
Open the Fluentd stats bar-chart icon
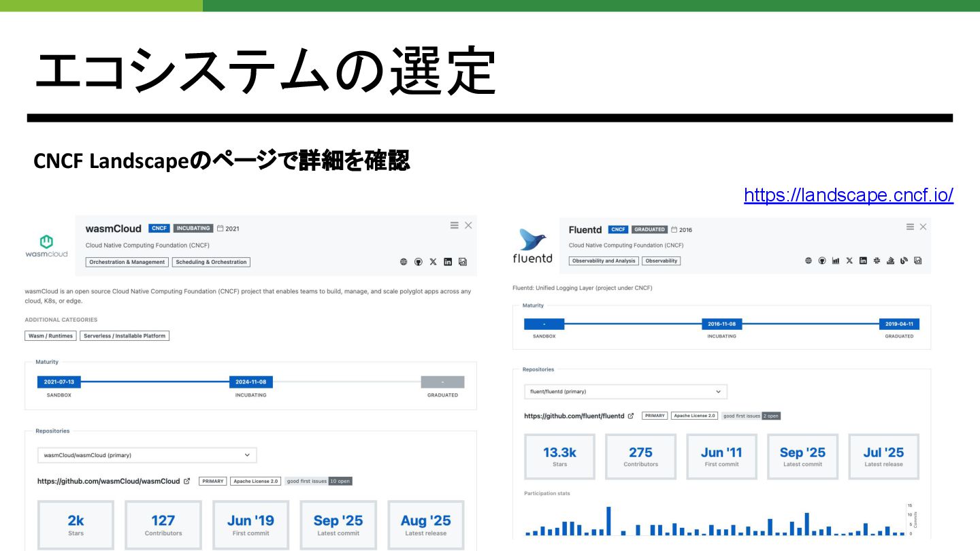point(836,261)
